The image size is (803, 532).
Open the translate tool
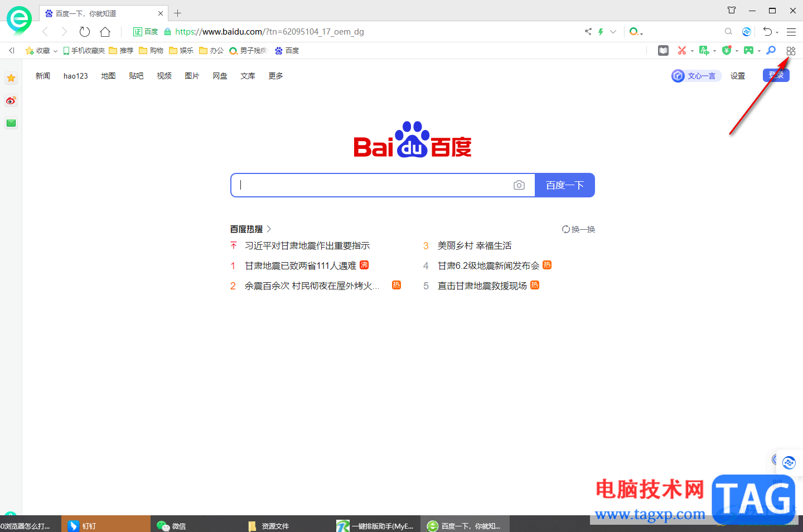tap(704, 50)
